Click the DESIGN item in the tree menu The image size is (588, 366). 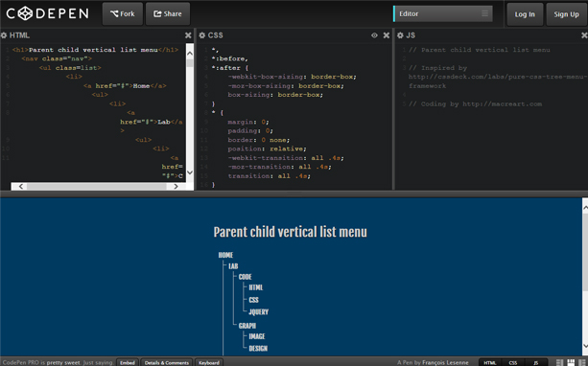258,349
